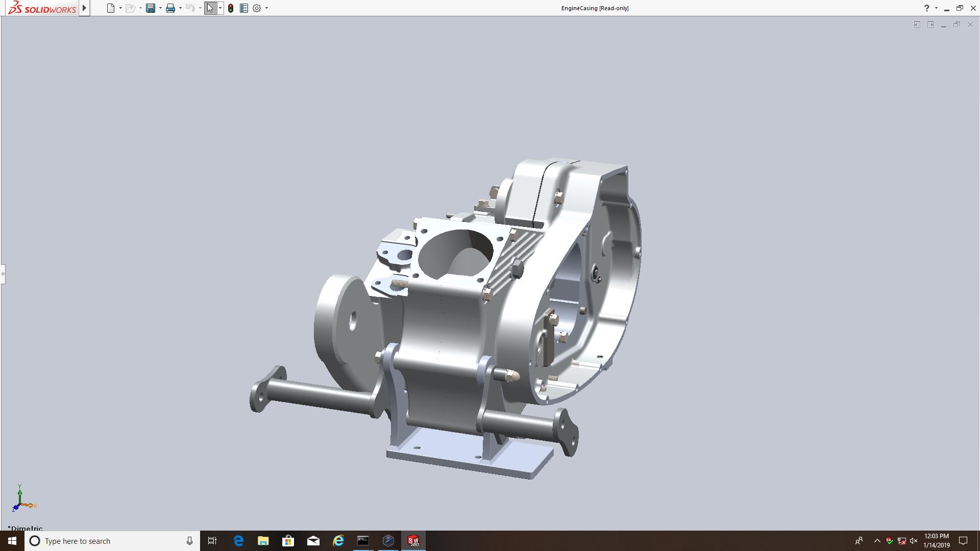Open the dropdown arrow beside Options gear
This screenshot has width=980, height=551.
tap(266, 8)
